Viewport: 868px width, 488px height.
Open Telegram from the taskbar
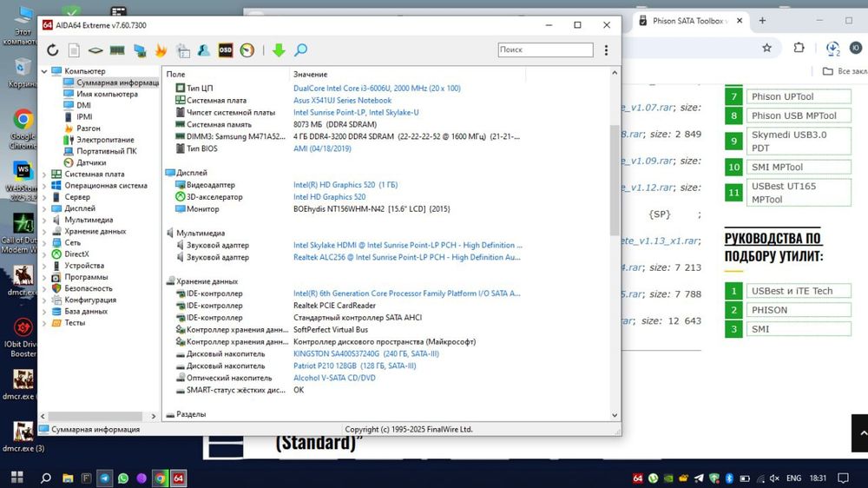[x=105, y=478]
